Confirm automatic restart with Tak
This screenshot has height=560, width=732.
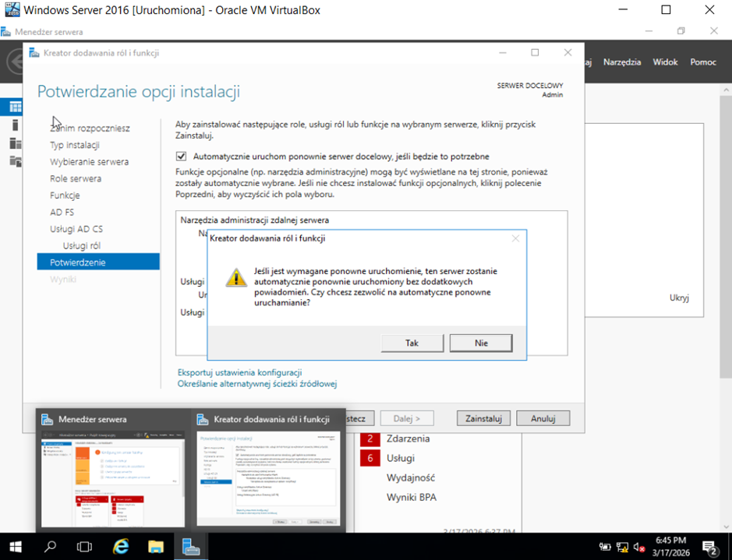click(x=412, y=343)
